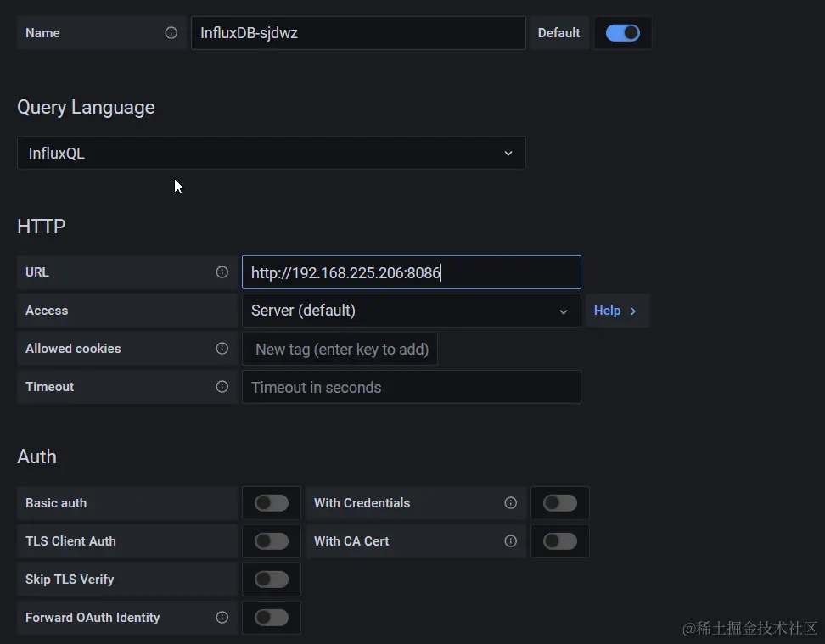The image size is (825, 644).
Task: Select the Access label
Action: click(x=47, y=311)
